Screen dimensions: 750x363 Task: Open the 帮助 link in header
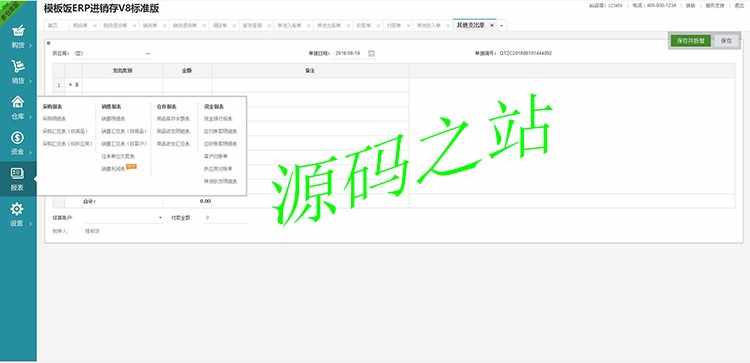coord(690,5)
